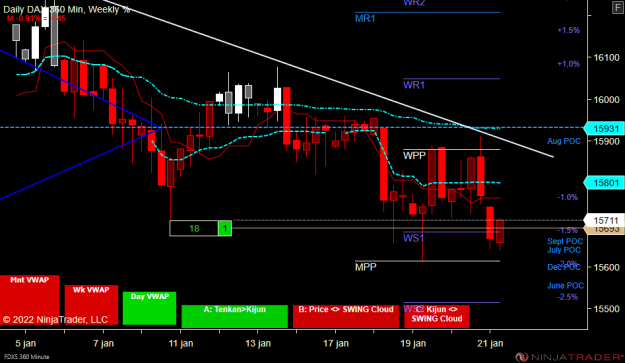This screenshot has width=625, height=363.
Task: Click the 7 jan date on time axis
Action: (x=103, y=343)
